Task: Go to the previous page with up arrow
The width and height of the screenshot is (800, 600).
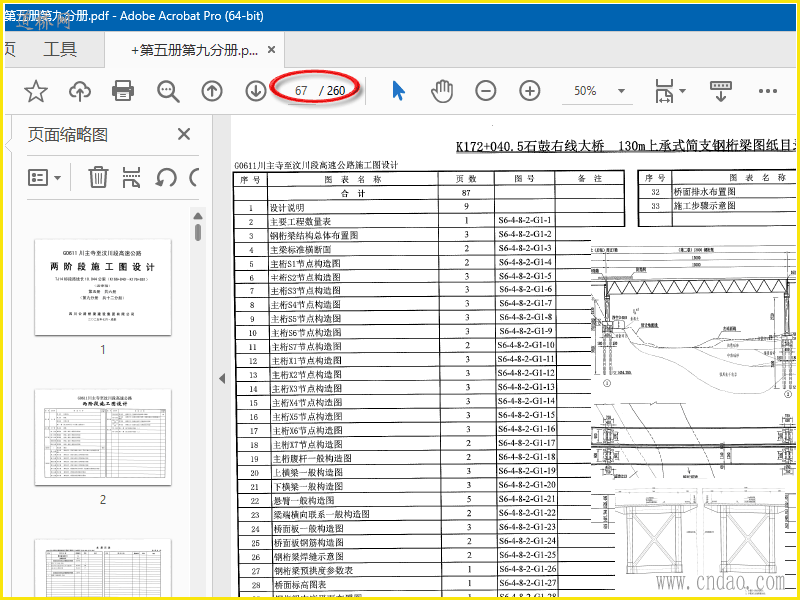Action: 212,91
